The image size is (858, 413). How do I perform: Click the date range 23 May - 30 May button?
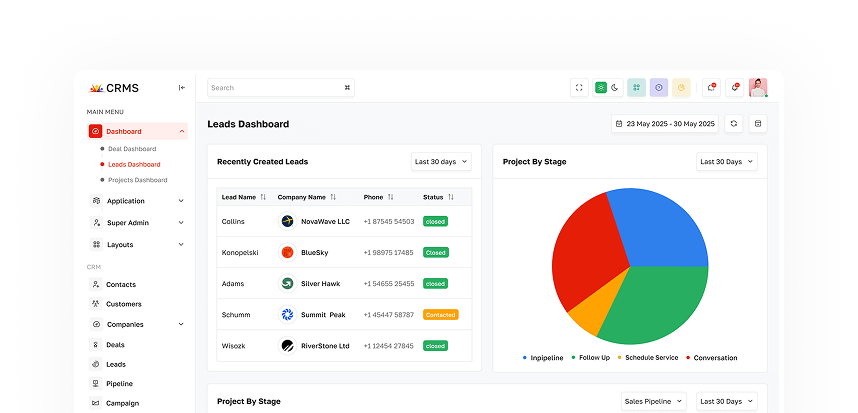tap(664, 124)
